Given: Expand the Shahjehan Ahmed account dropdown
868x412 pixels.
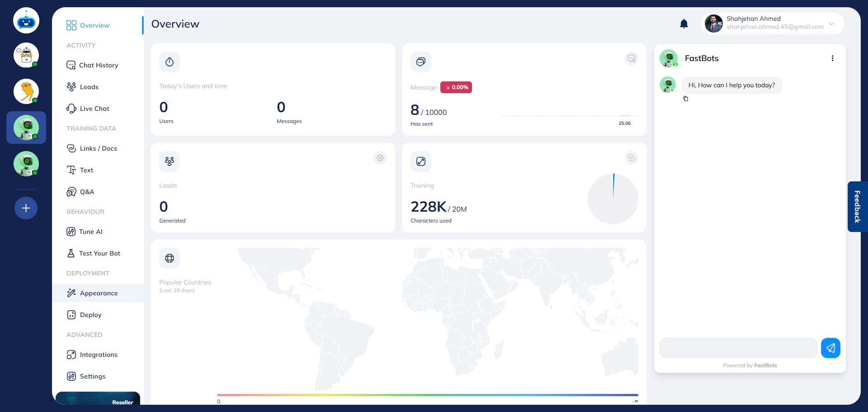Looking at the screenshot, I should click(831, 24).
